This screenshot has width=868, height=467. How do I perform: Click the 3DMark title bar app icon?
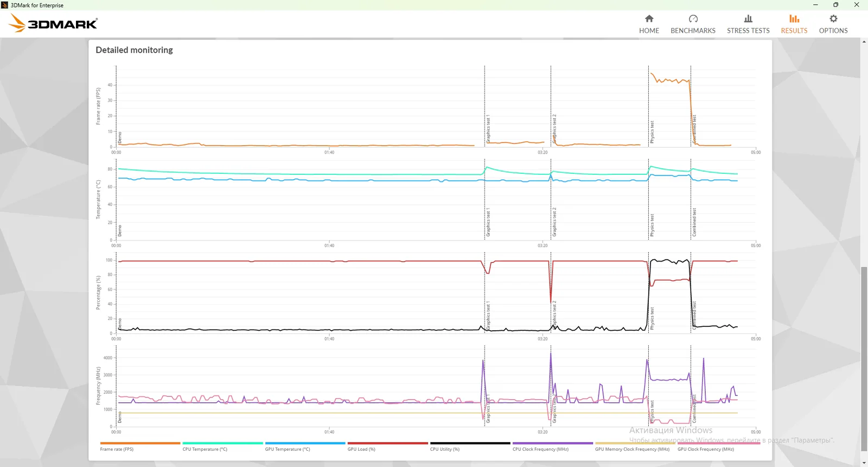[x=5, y=5]
